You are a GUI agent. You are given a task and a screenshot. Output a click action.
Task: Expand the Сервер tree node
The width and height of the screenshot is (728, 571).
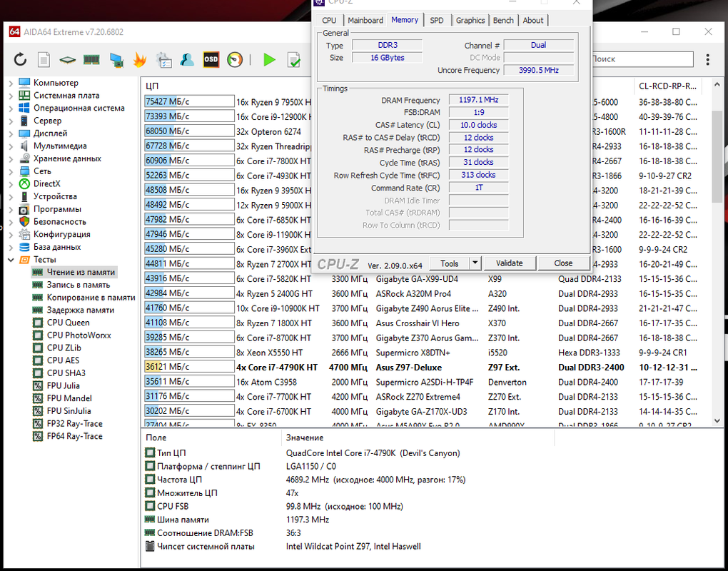coord(11,121)
